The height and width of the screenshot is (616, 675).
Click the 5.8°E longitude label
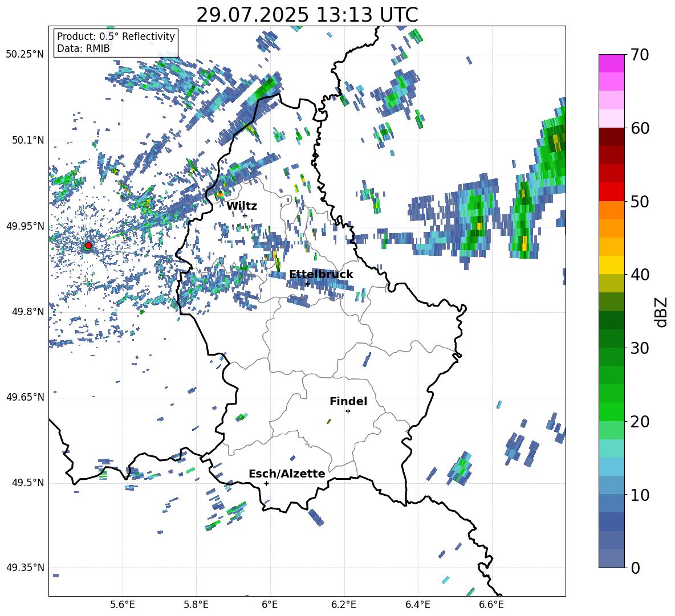tap(196, 605)
